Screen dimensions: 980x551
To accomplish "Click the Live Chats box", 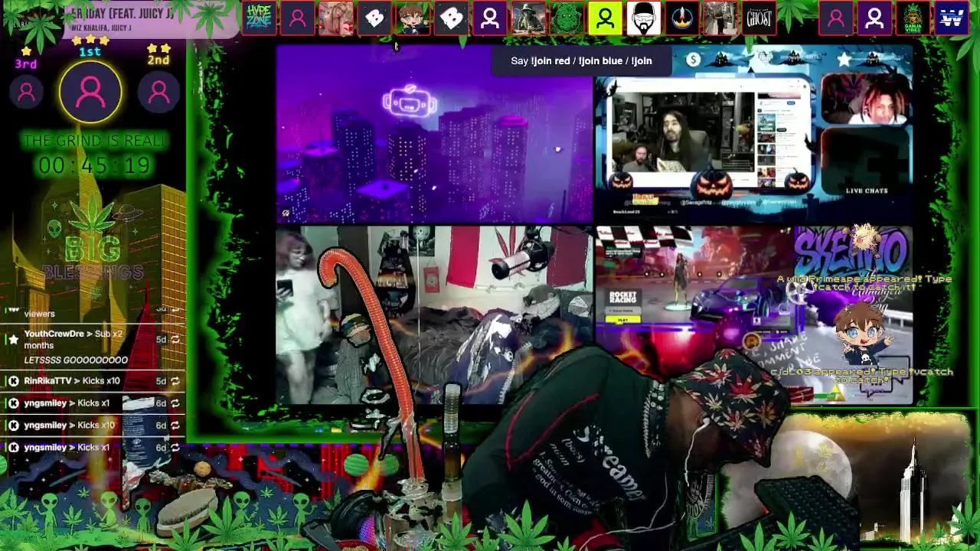I will point(866,162).
